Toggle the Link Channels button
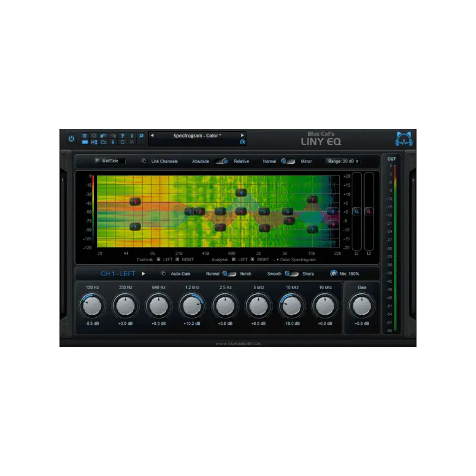 pyautogui.click(x=144, y=161)
